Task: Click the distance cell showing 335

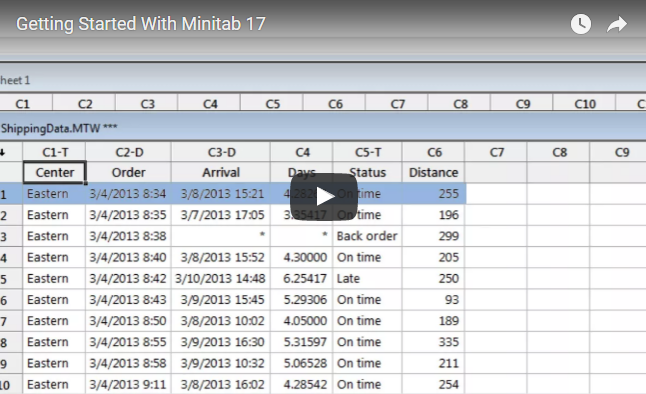Action: coord(433,342)
